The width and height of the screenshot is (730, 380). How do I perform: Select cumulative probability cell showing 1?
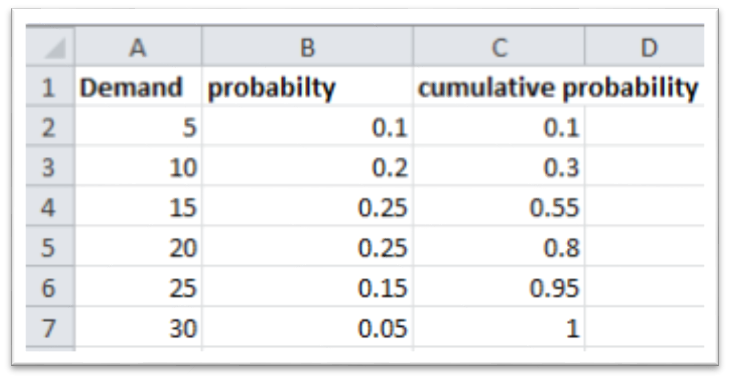click(499, 327)
